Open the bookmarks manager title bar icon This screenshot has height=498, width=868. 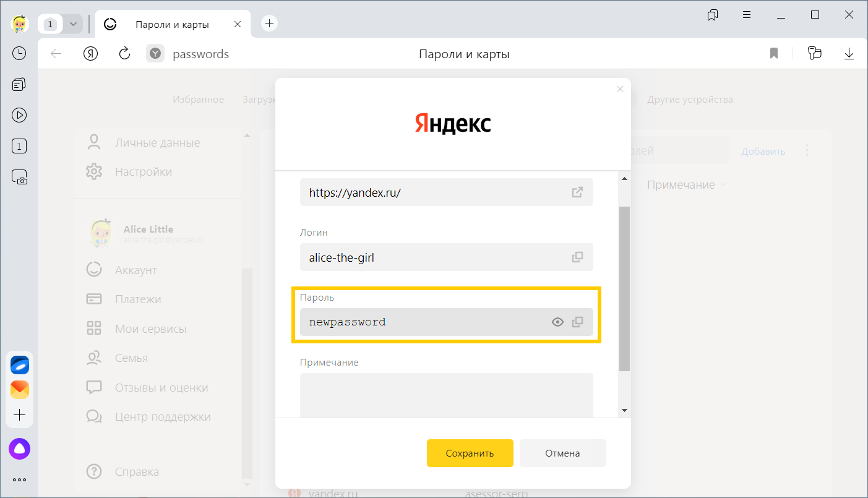[x=712, y=15]
